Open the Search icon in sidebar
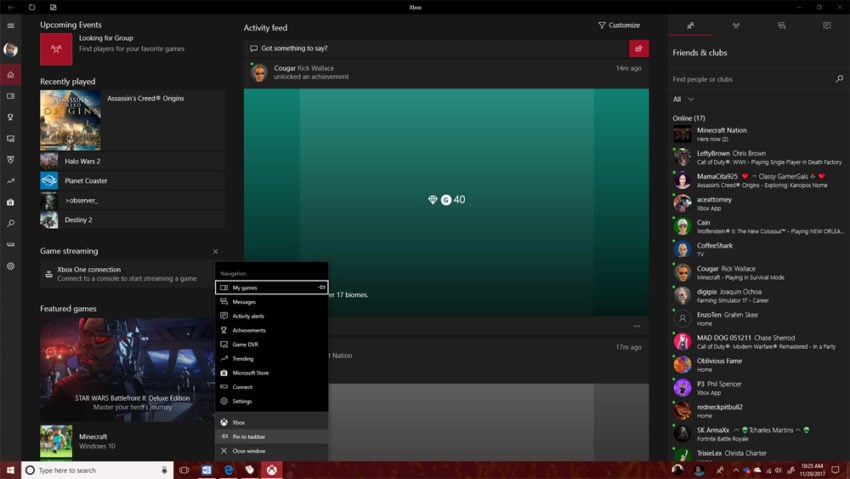The image size is (850, 479). click(10, 223)
